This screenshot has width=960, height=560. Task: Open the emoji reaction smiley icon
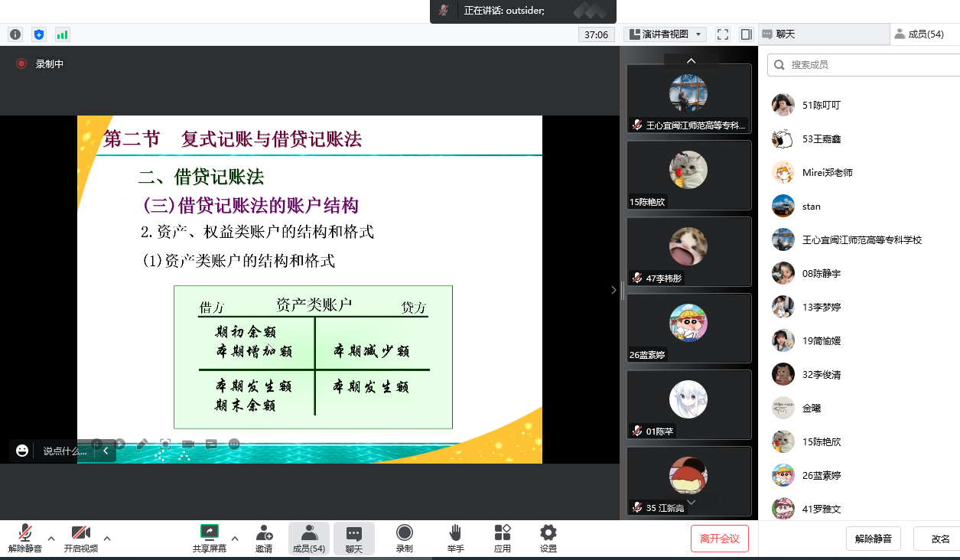(x=22, y=451)
